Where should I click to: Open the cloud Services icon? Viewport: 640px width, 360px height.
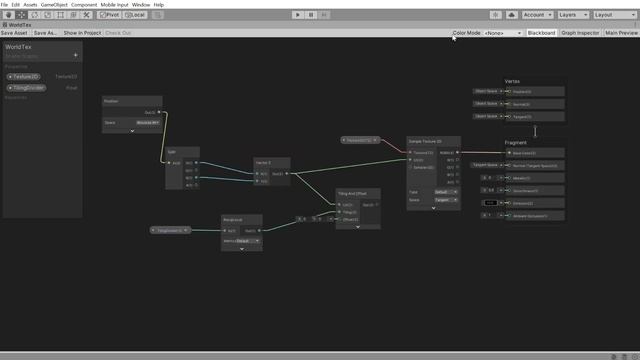tap(511, 15)
